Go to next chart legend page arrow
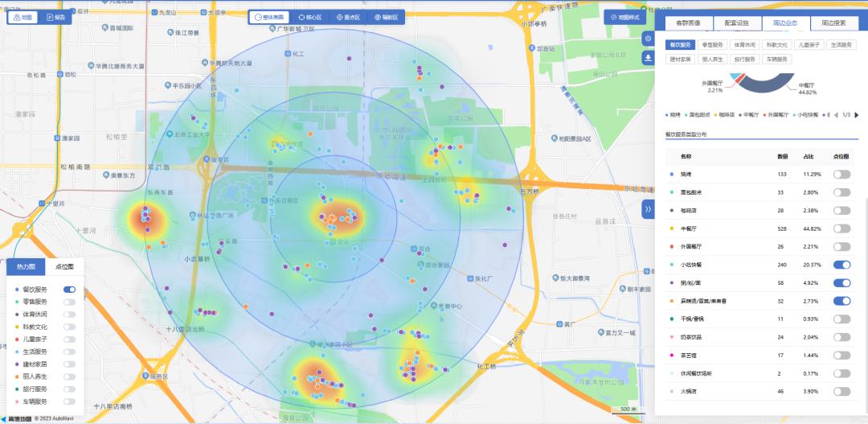Screen dimensions: 868x424 click(857, 115)
